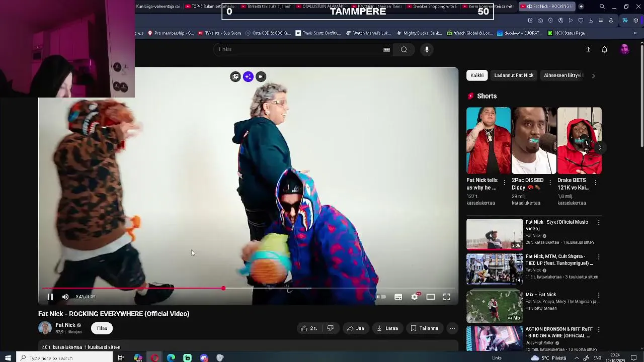The height and width of the screenshot is (362, 644).
Task: Open a new browser tab with plus
Action: coord(581,7)
